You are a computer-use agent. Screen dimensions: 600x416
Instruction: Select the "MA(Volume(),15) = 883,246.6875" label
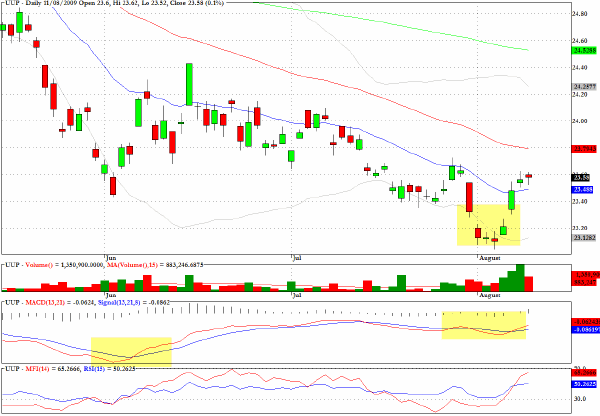click(155, 265)
